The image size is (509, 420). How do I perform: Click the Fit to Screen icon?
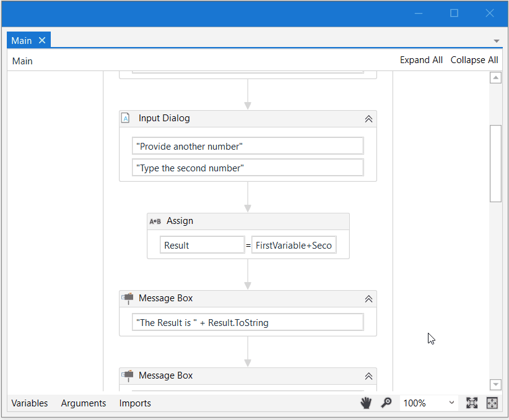(x=472, y=403)
